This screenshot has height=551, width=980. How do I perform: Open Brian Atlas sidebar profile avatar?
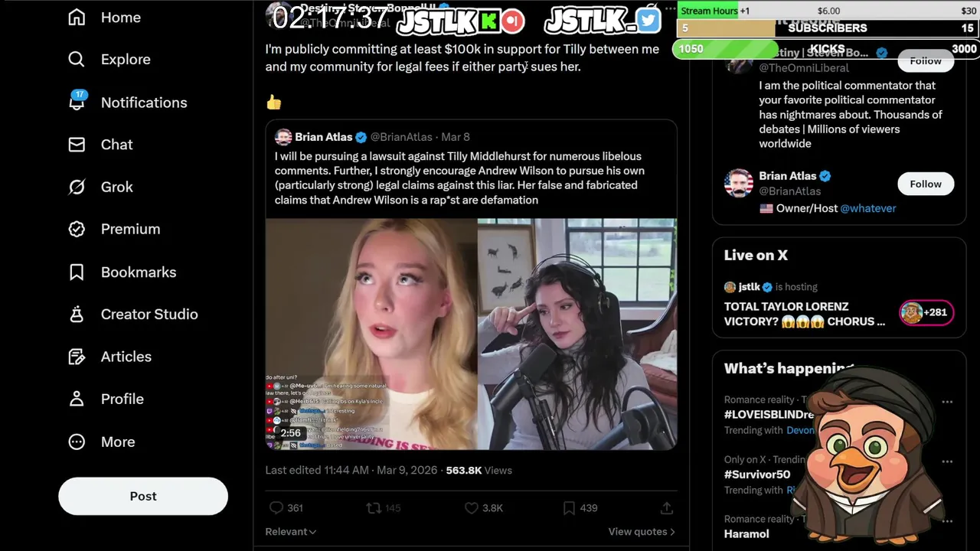coord(739,183)
